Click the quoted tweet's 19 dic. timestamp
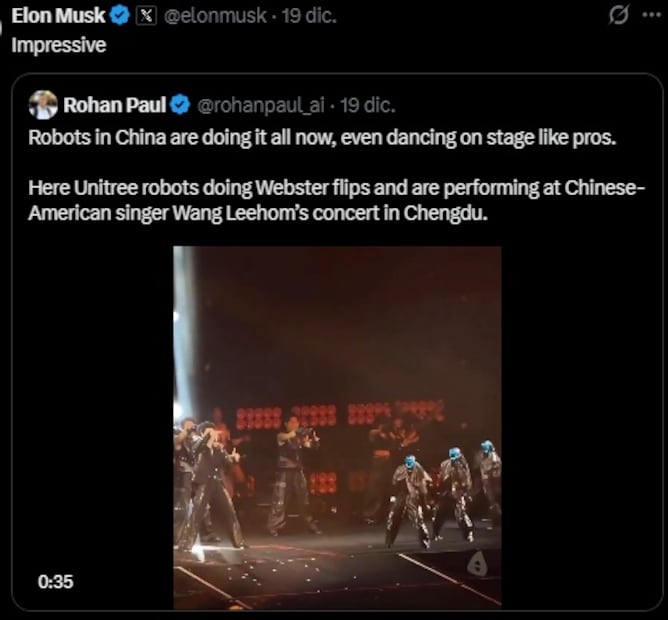 tap(367, 105)
